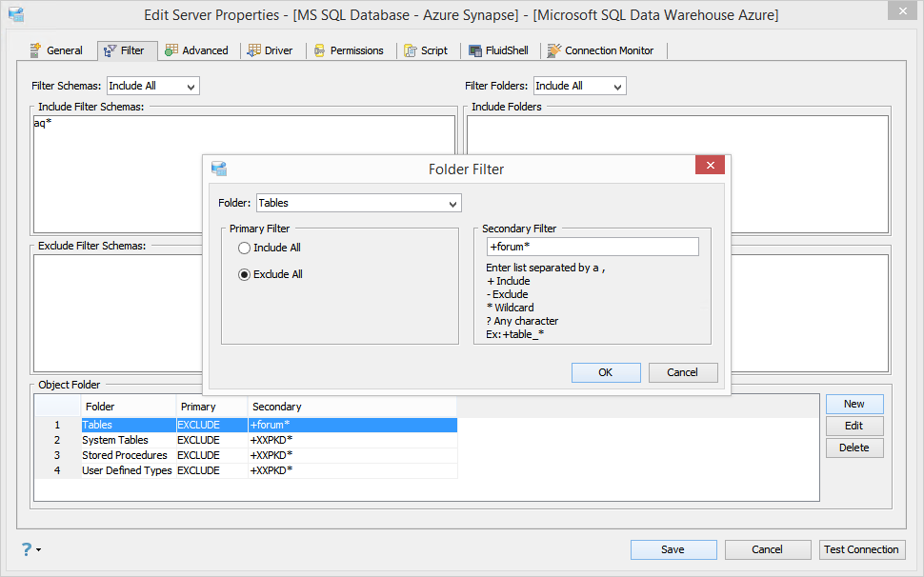Click the Secondary Filter text field
Viewport: 924px width, 577px height.
coord(593,247)
